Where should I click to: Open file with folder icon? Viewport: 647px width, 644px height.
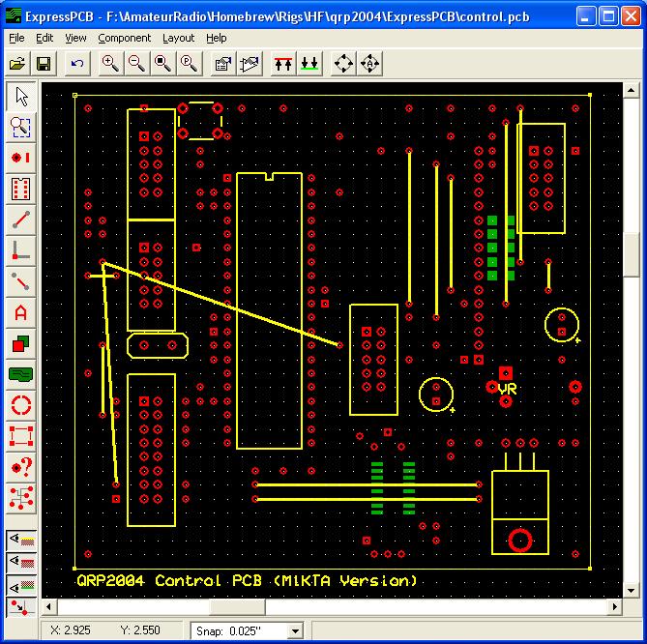click(x=17, y=64)
